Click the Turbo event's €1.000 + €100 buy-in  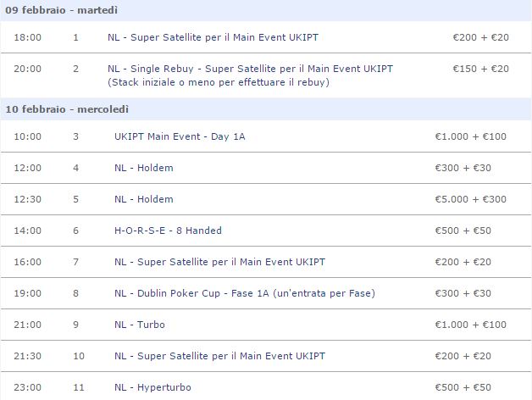click(471, 325)
